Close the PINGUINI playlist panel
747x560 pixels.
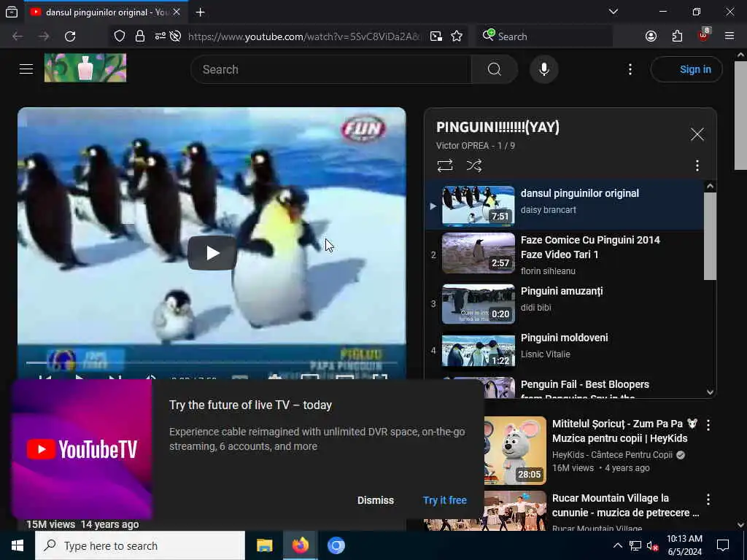[697, 134]
